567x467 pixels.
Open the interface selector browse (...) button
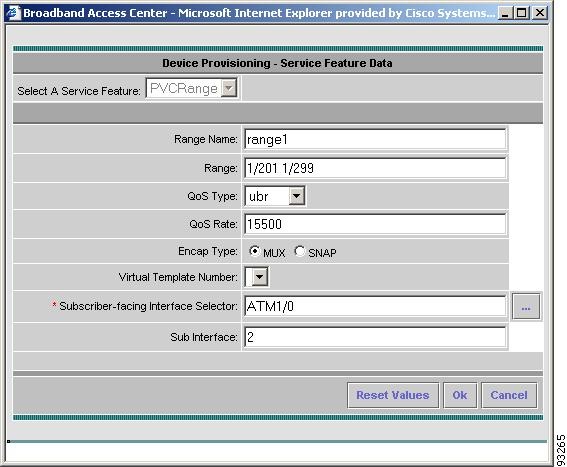tap(526, 307)
